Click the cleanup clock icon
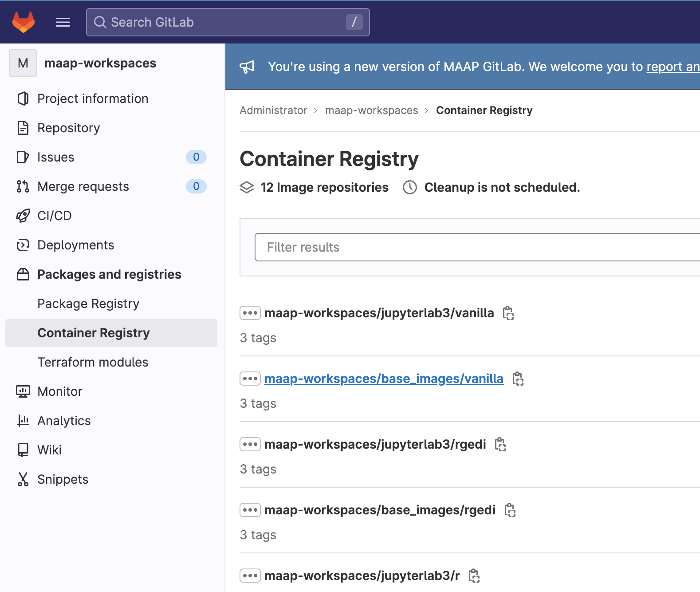The image size is (700, 592). tap(410, 187)
